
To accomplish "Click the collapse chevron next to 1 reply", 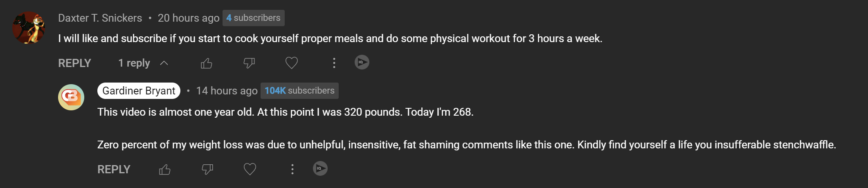I will tap(164, 63).
